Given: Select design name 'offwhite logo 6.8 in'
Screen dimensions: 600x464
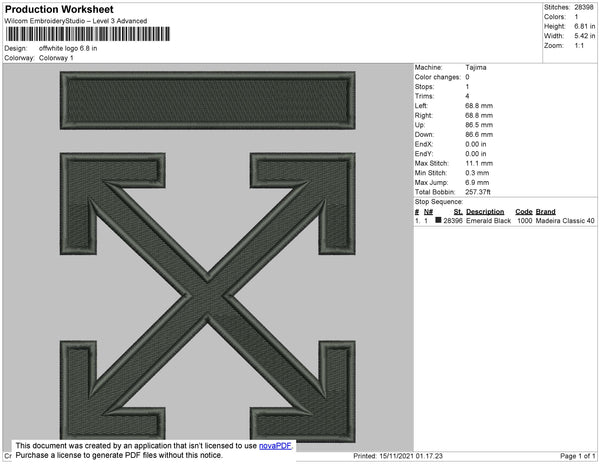Looking at the screenshot, I should 68,48.
